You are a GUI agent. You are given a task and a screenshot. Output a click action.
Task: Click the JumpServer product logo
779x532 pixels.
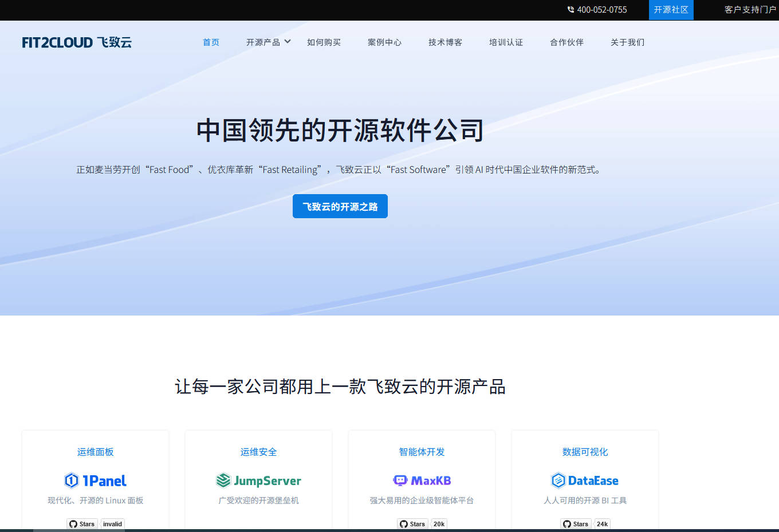pos(258,480)
